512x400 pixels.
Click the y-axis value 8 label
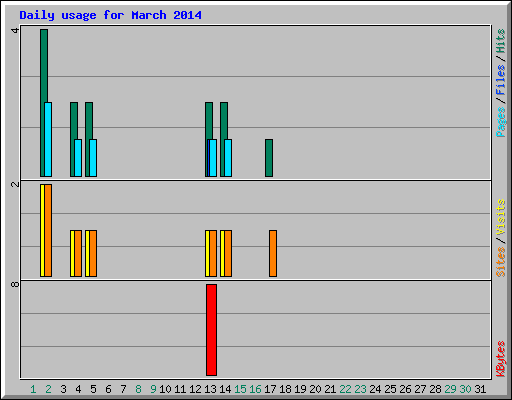pyautogui.click(x=15, y=284)
